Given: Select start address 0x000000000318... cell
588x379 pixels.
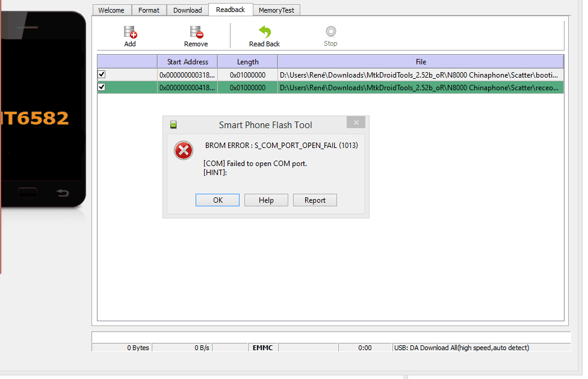Looking at the screenshot, I should point(187,75).
